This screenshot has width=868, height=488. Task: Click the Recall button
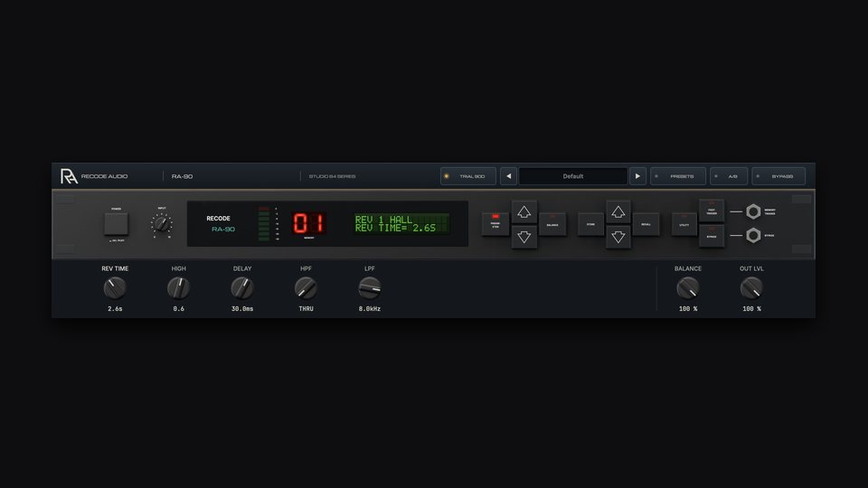pyautogui.click(x=646, y=224)
